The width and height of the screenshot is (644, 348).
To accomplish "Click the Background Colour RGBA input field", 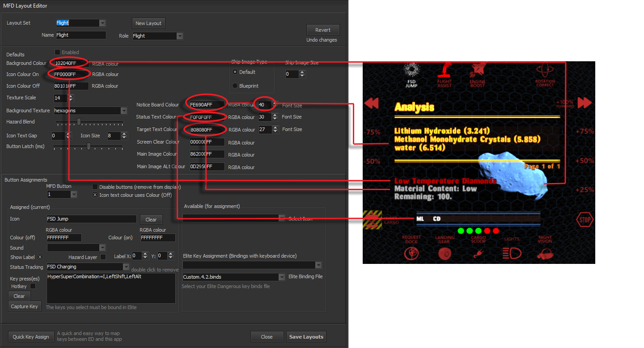I will coord(71,63).
